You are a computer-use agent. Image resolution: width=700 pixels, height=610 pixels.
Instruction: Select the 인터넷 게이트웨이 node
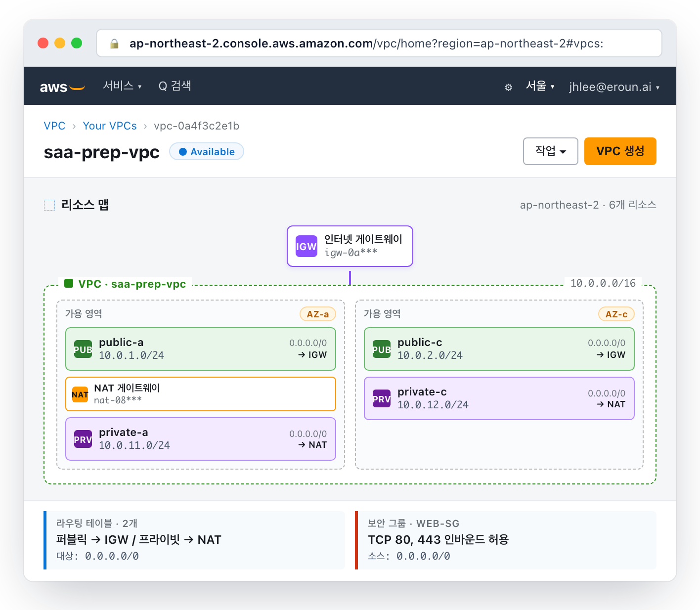350,246
